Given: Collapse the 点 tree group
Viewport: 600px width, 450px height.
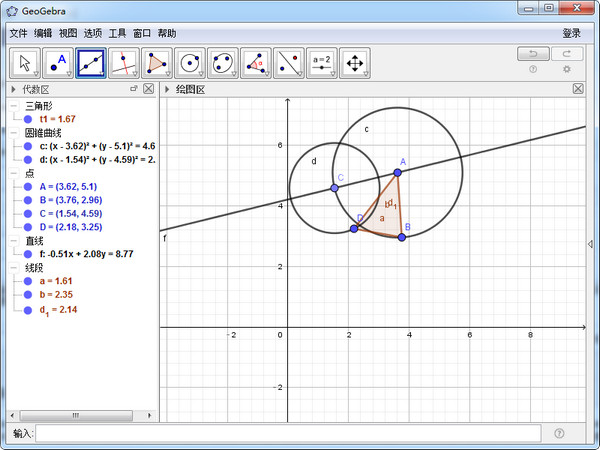Looking at the screenshot, I should click(13, 173).
